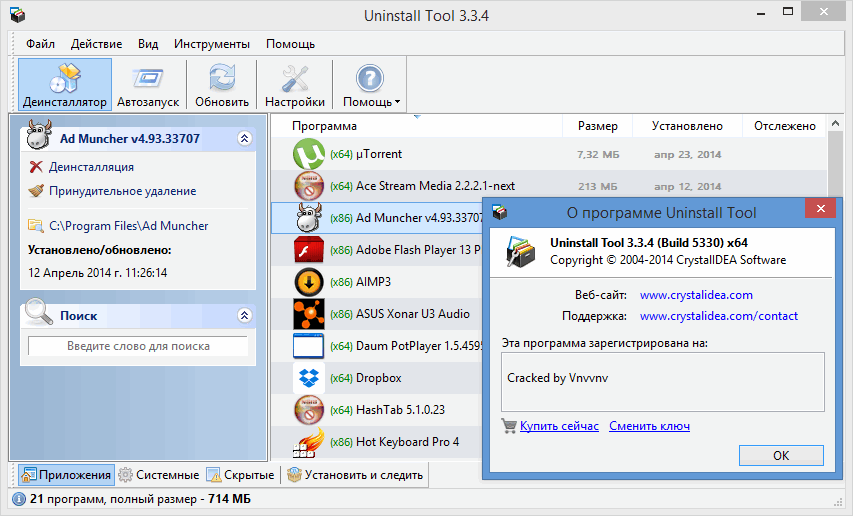Screen dimensions: 853x516
Task: Click Принудительное удаление link
Action: pyautogui.click(x=122, y=191)
